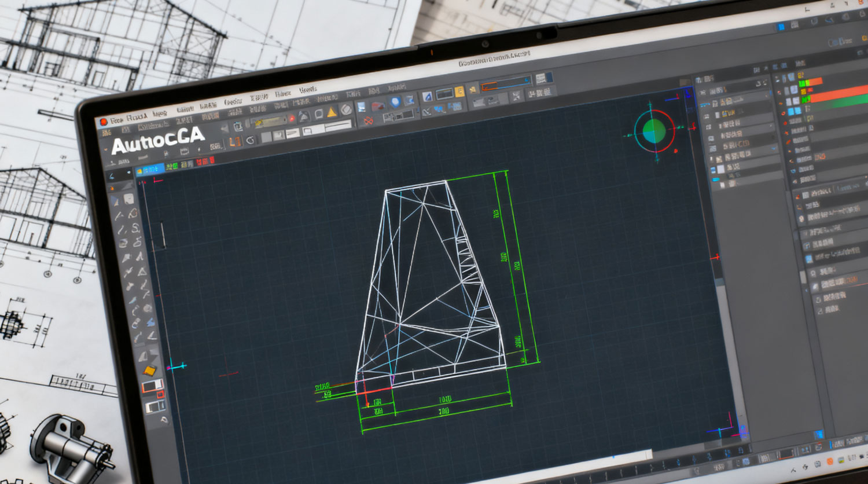Select the orange box tool in left toolbar
This screenshot has width=868, height=484.
point(149,371)
